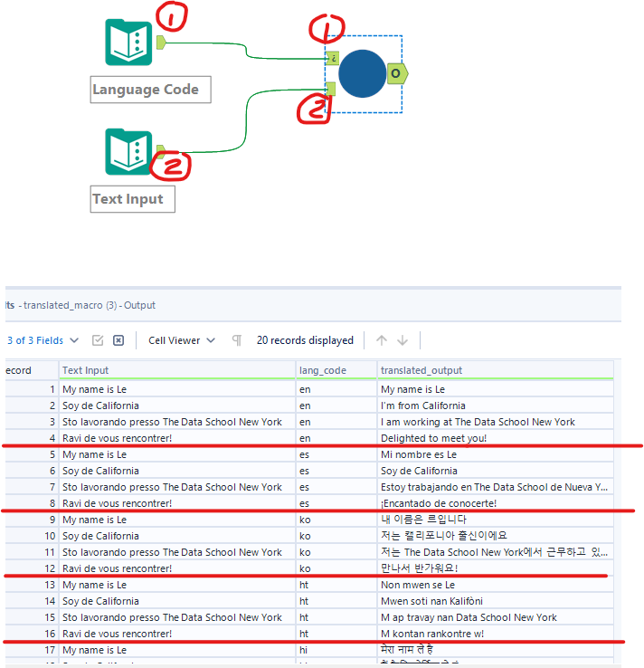Select Hindi translation cell in record 17
Screen dimensions: 644x668
[x=496, y=650]
